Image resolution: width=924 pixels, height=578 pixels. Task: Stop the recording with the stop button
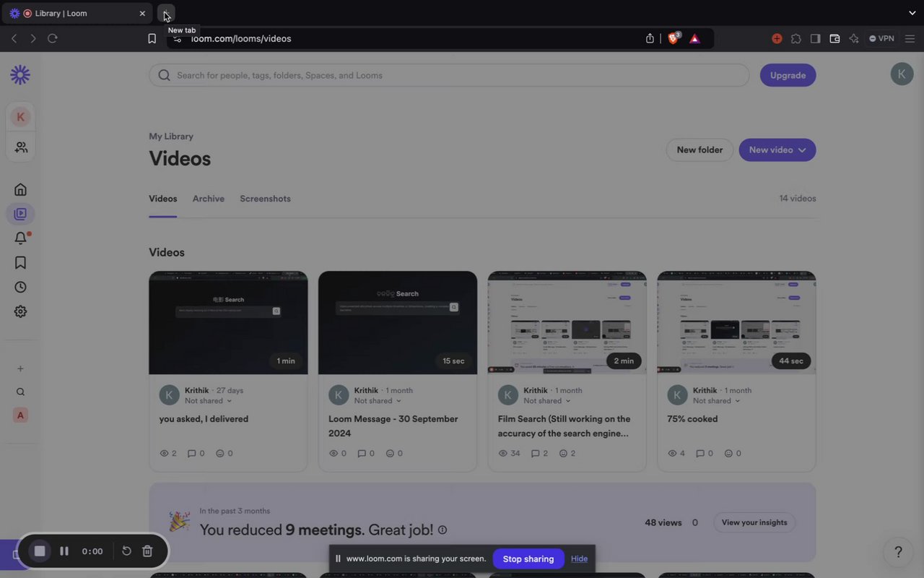click(x=40, y=551)
